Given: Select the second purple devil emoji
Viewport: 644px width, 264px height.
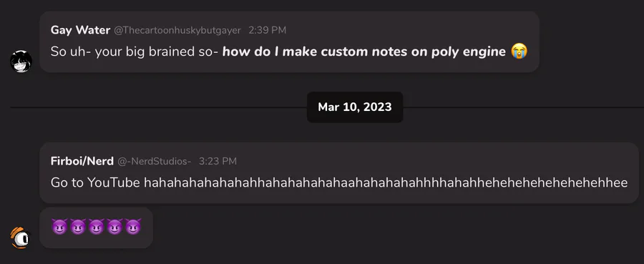Looking at the screenshot, I should click(78, 227).
